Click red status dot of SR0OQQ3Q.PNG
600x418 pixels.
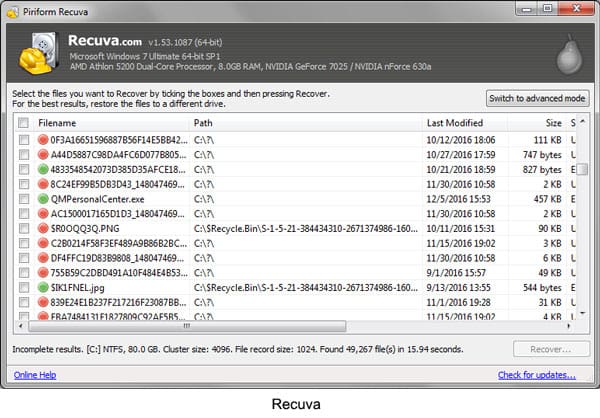43,228
